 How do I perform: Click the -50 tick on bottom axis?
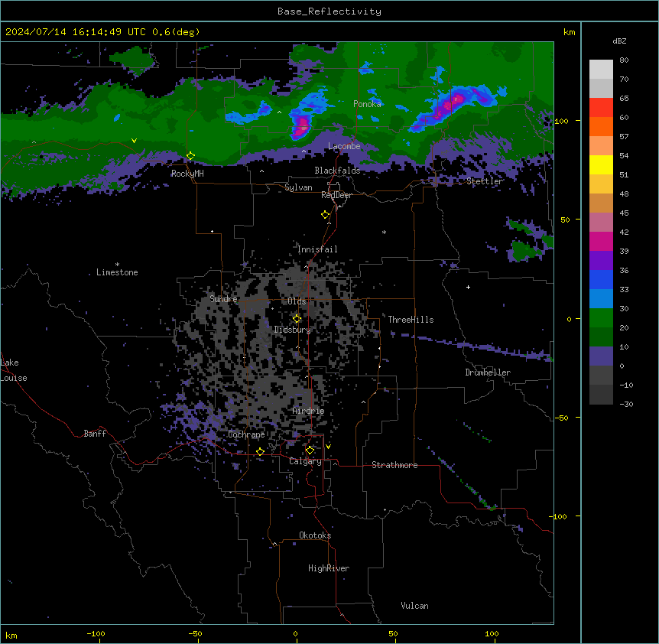coord(195,633)
